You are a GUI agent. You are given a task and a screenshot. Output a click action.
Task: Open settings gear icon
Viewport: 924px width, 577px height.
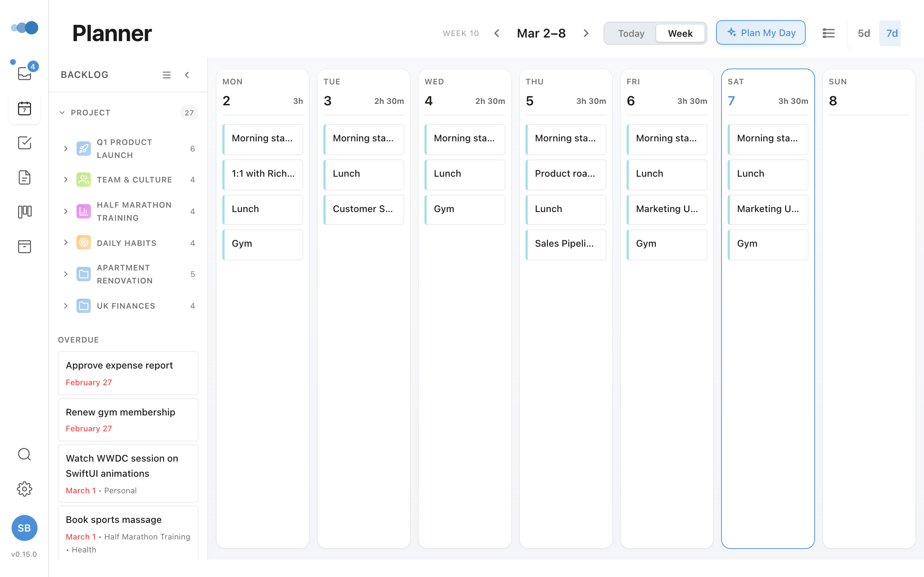(25, 489)
